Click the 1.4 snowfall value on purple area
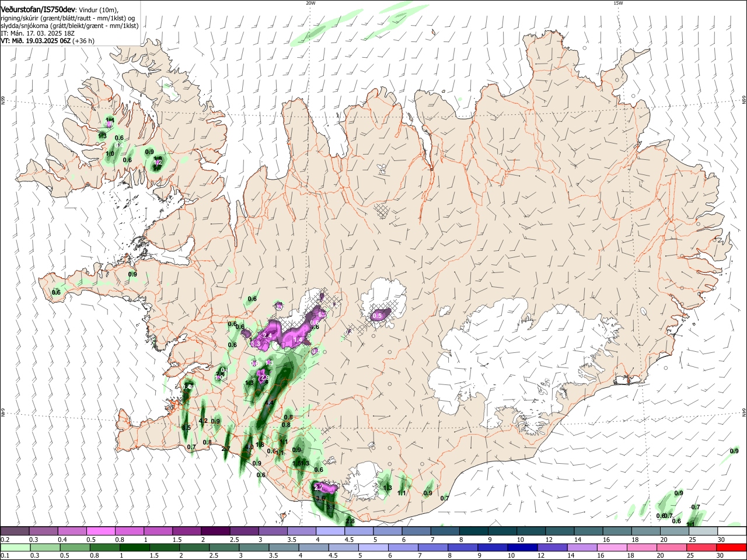This screenshot has height=560, width=747. click(298, 339)
